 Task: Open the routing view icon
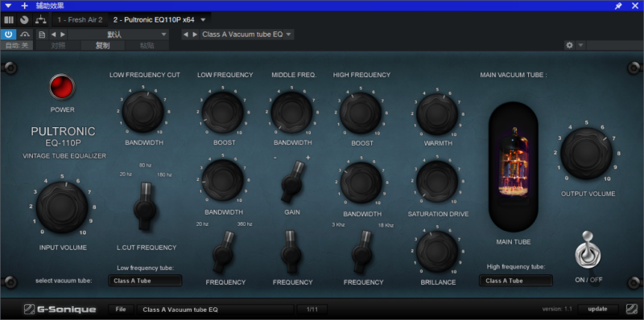(x=40, y=19)
